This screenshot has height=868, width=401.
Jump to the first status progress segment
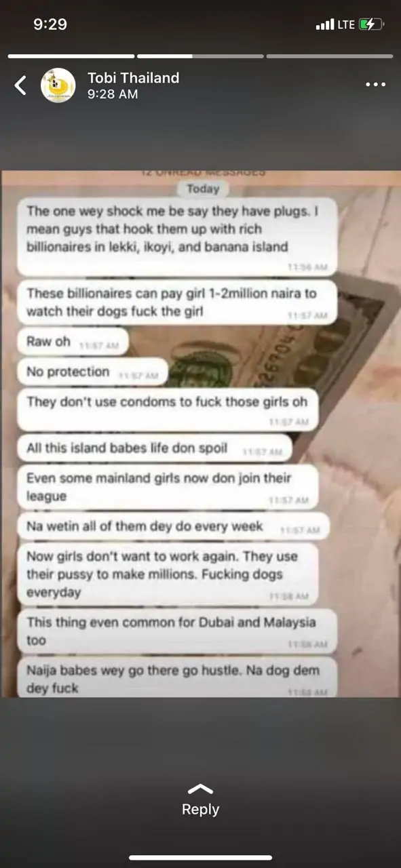tap(71, 56)
